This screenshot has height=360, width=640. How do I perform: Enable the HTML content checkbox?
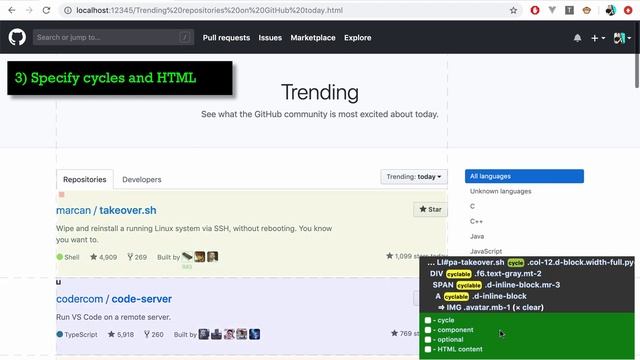point(428,349)
